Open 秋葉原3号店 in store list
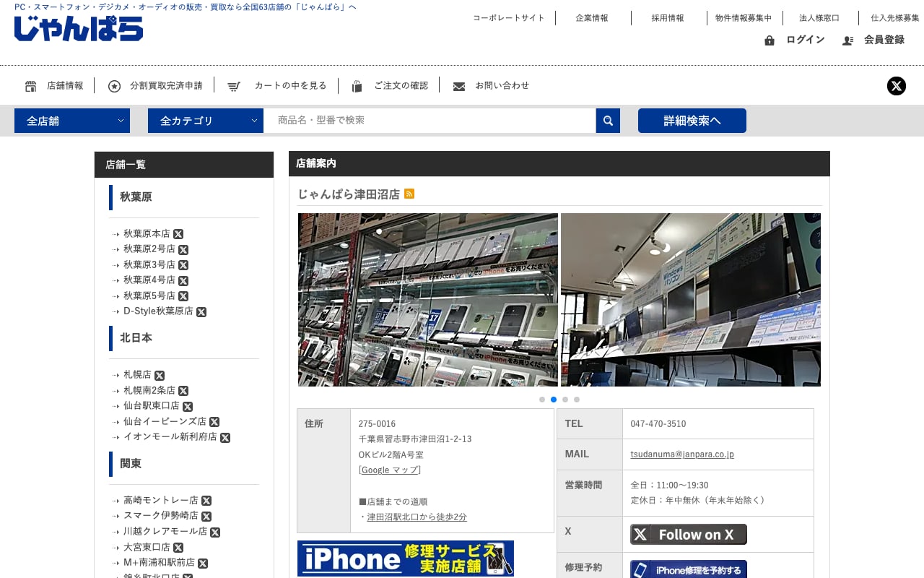The width and height of the screenshot is (924, 578). [149, 265]
